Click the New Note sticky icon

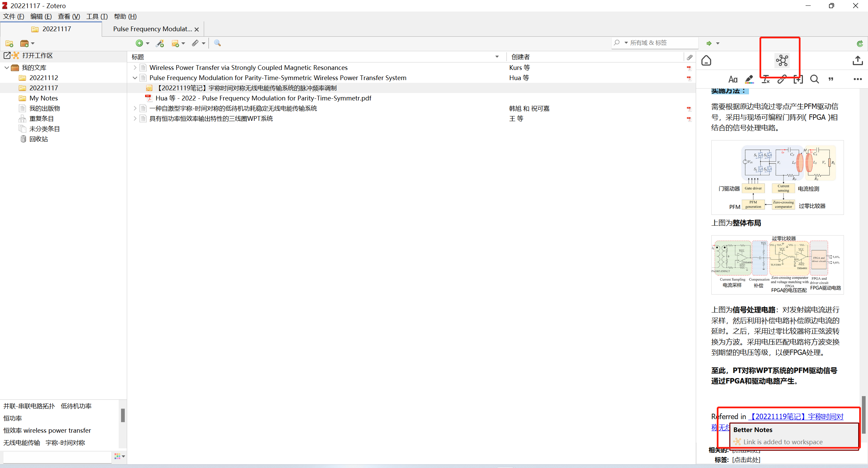pyautogui.click(x=175, y=43)
